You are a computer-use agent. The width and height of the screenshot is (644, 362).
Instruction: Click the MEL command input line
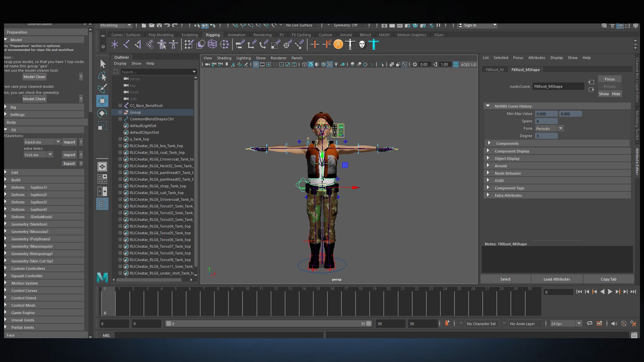click(x=219, y=336)
